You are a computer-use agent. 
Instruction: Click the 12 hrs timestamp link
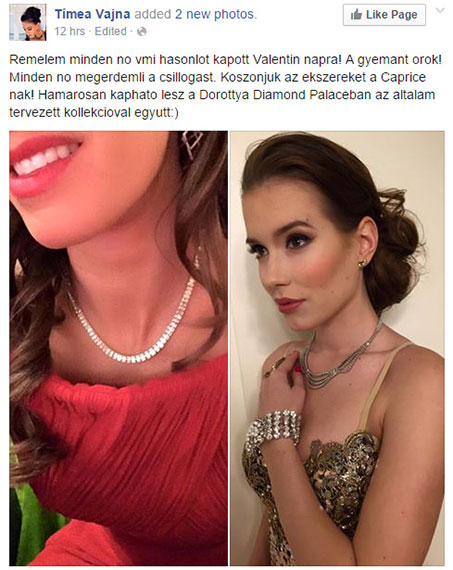click(69, 32)
